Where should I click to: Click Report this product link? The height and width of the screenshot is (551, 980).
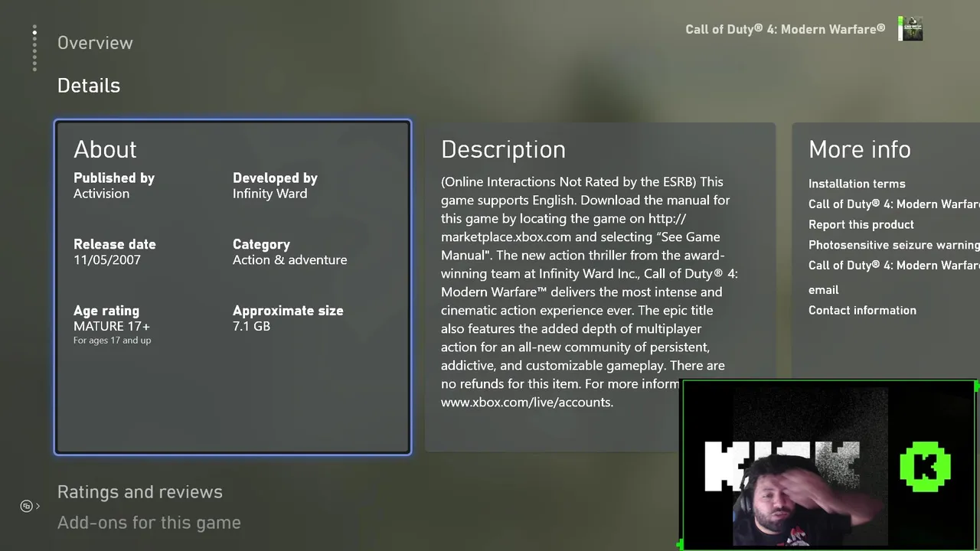pos(861,224)
